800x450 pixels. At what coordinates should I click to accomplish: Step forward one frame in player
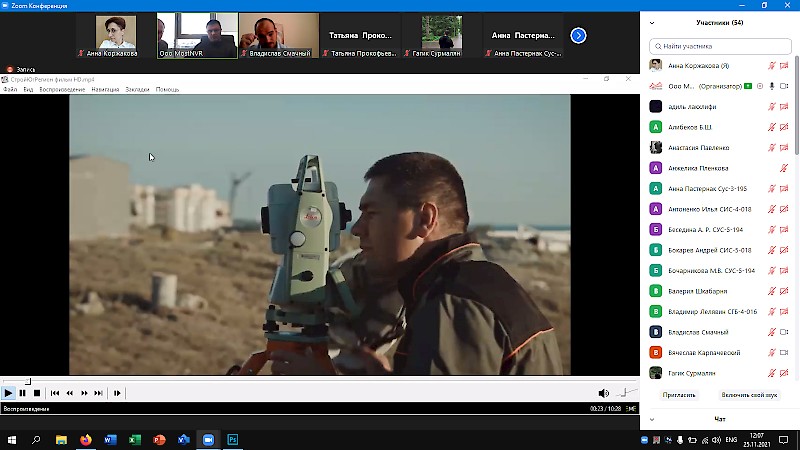(117, 393)
